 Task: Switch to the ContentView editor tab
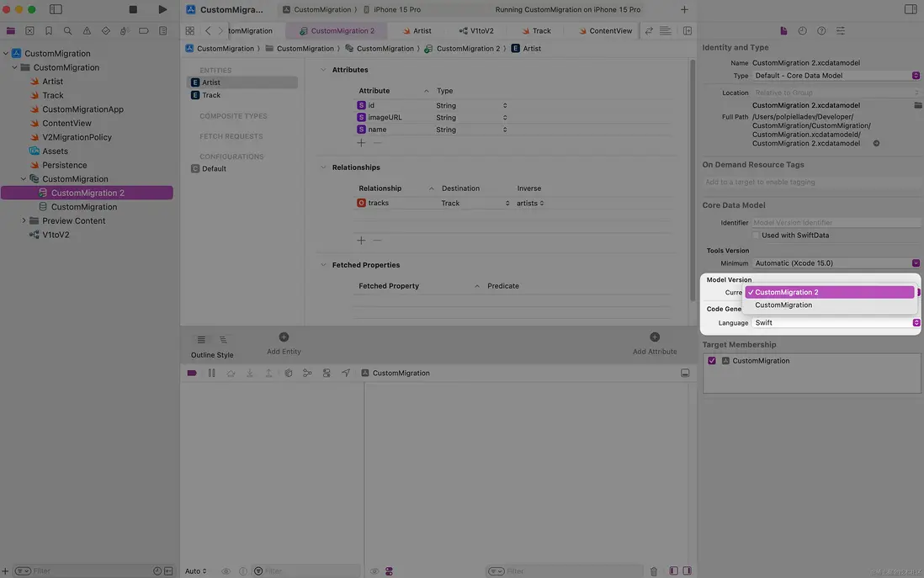[x=605, y=30]
